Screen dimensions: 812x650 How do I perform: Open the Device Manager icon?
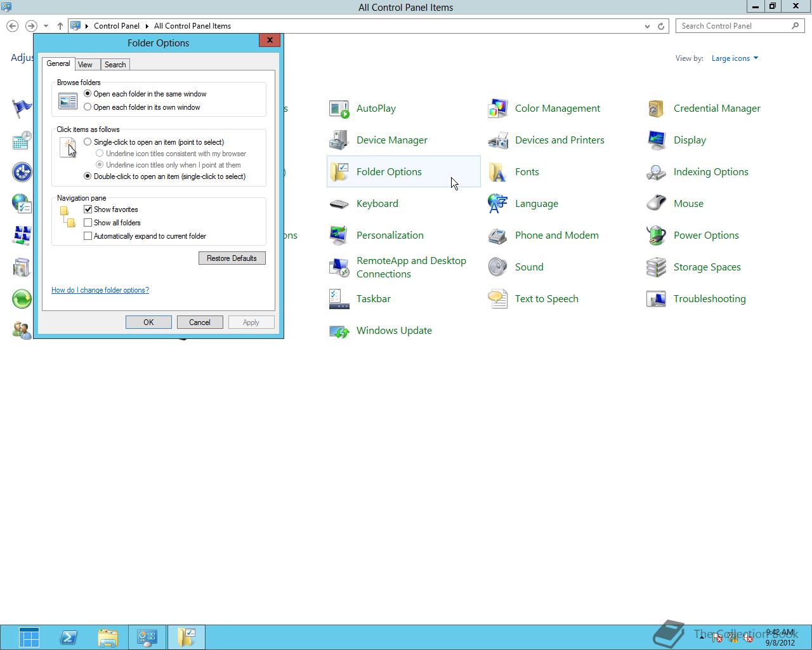[x=339, y=140]
